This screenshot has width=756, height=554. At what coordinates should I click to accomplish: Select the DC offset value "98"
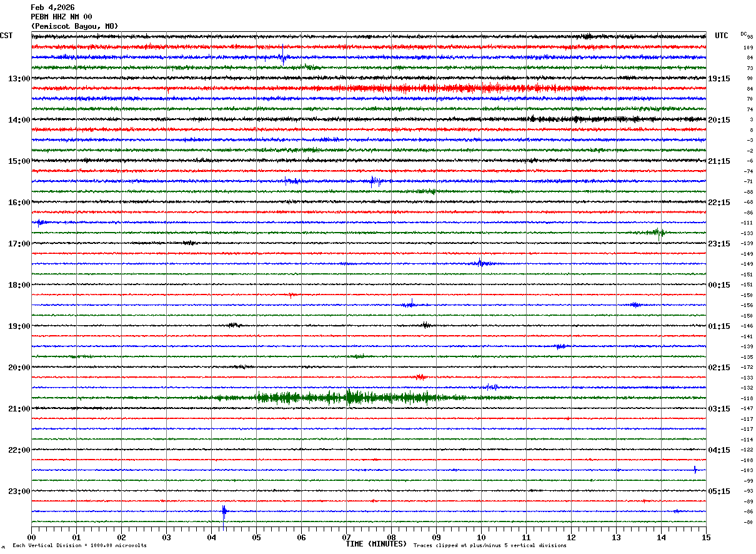click(750, 37)
